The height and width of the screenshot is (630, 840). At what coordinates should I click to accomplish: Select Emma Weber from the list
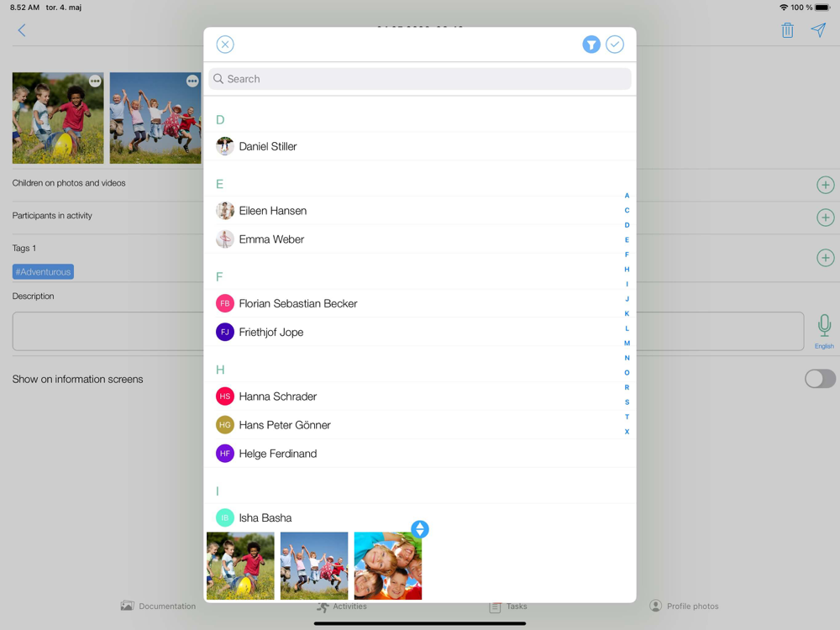pos(419,239)
